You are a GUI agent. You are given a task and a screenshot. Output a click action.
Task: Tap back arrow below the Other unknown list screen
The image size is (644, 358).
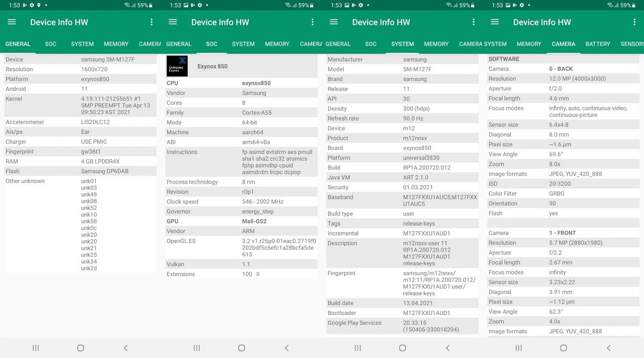point(125,348)
